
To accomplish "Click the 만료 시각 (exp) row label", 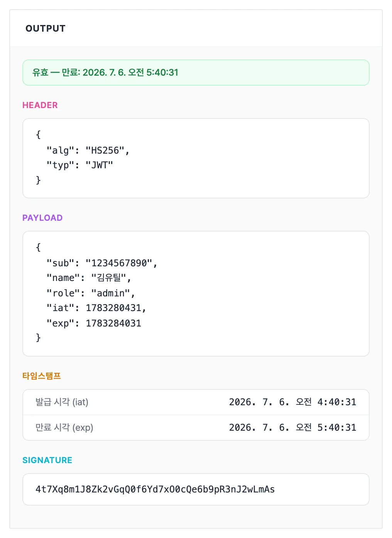I will click(64, 428).
